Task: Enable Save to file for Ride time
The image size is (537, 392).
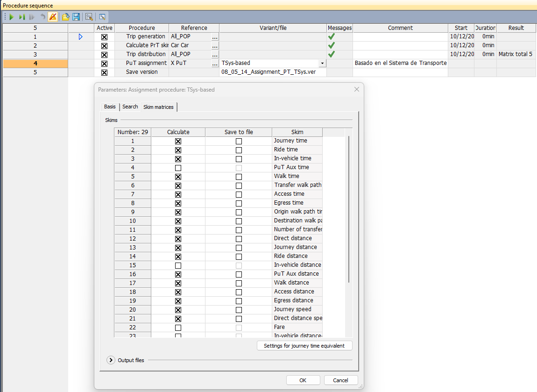Action: click(x=239, y=150)
